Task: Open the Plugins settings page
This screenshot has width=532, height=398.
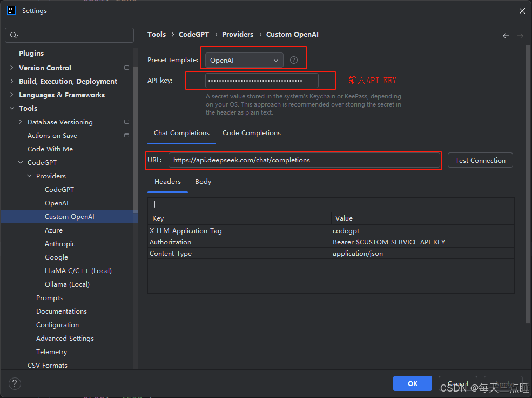Action: tap(31, 54)
